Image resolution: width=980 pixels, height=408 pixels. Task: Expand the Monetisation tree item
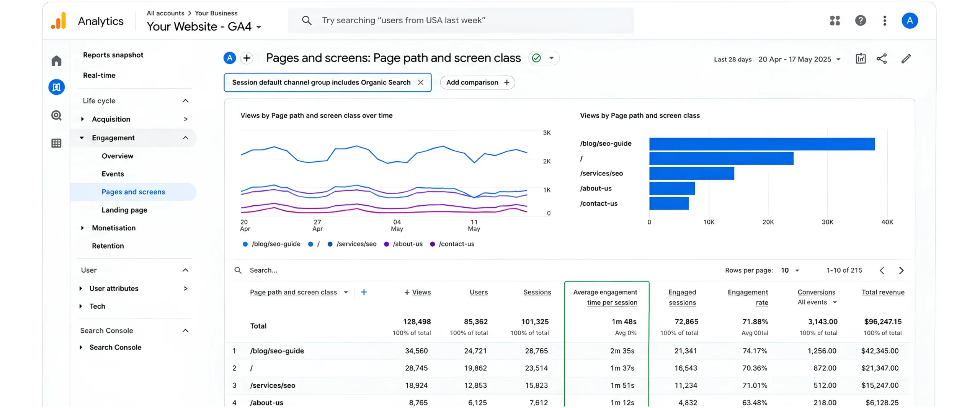click(x=82, y=228)
